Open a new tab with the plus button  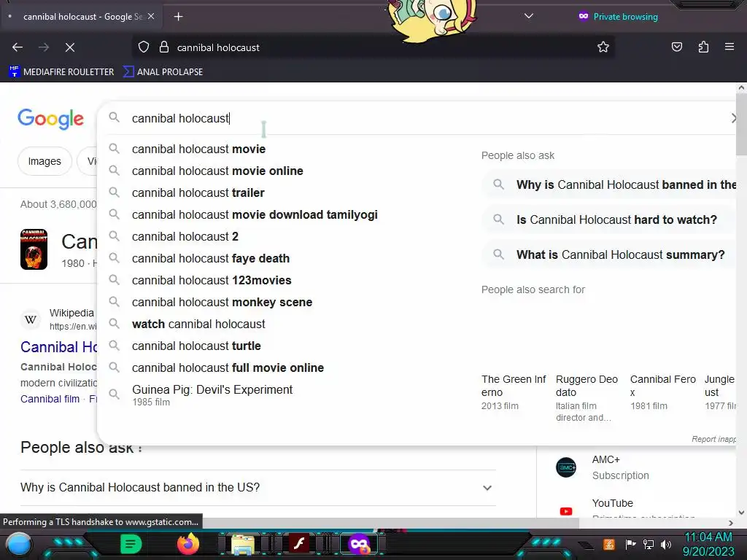coord(178,17)
